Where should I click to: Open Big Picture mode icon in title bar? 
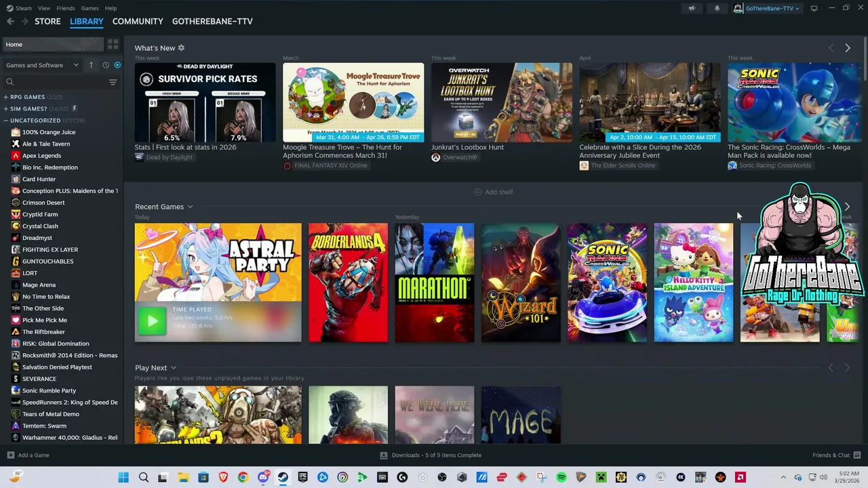pyautogui.click(x=814, y=8)
